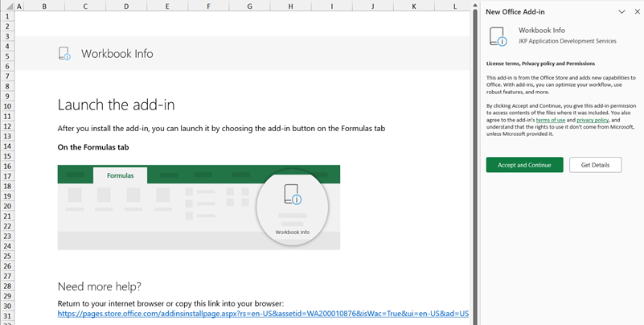Viewport: 644px width, 325px height.
Task: Click the scroll up arrow of the worksheet scrollbar
Action: pos(475,5)
